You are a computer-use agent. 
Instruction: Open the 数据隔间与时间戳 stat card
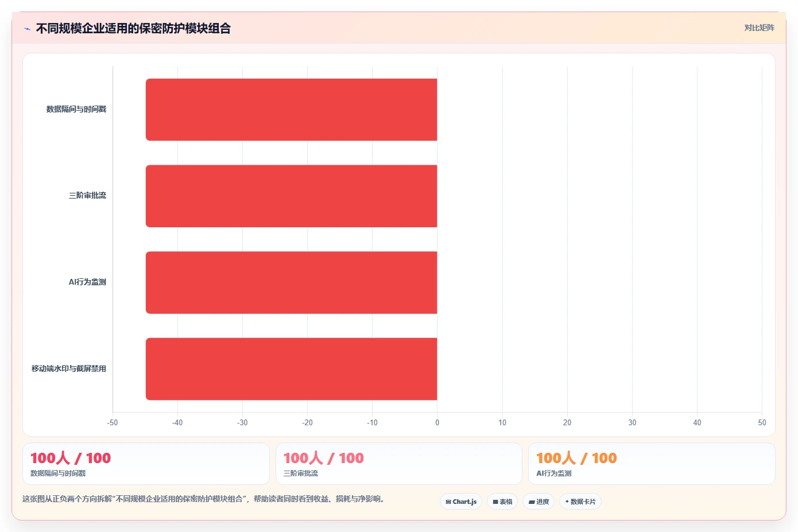point(146,464)
